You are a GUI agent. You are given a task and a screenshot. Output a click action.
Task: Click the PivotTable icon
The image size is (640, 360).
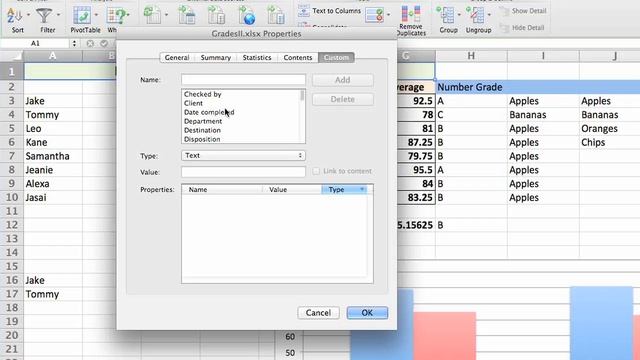coord(82,16)
